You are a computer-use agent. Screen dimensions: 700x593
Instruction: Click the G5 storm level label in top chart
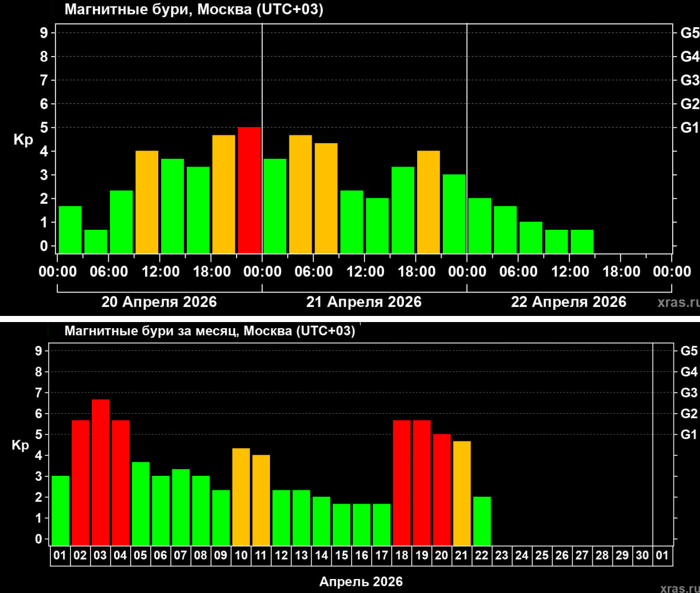[689, 33]
